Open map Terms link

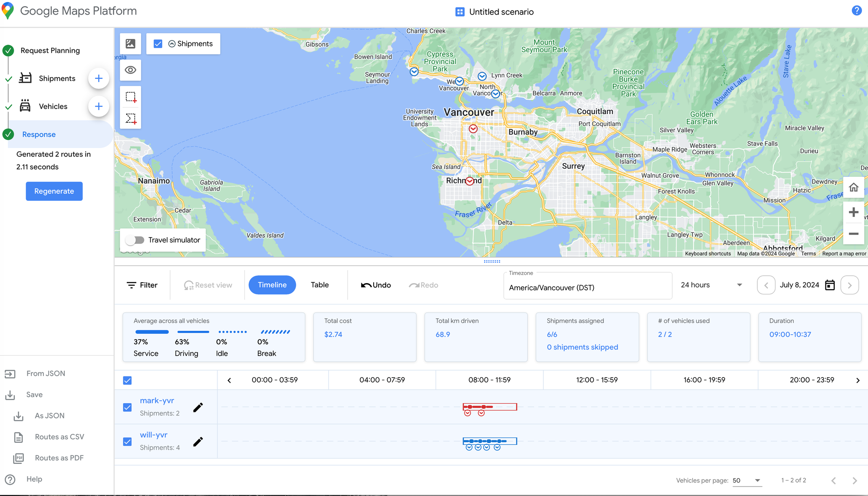click(808, 254)
